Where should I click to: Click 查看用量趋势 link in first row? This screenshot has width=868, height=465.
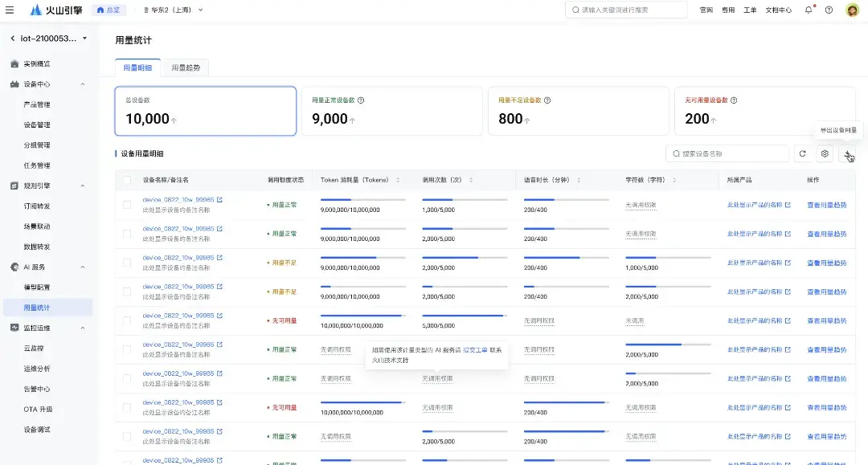(826, 205)
